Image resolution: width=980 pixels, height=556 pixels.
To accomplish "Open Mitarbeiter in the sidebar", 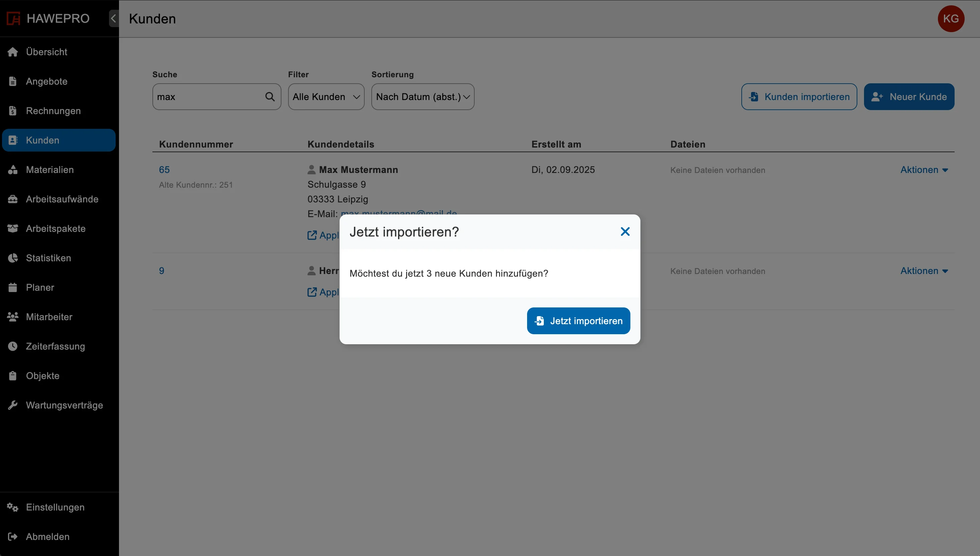I will [59, 316].
